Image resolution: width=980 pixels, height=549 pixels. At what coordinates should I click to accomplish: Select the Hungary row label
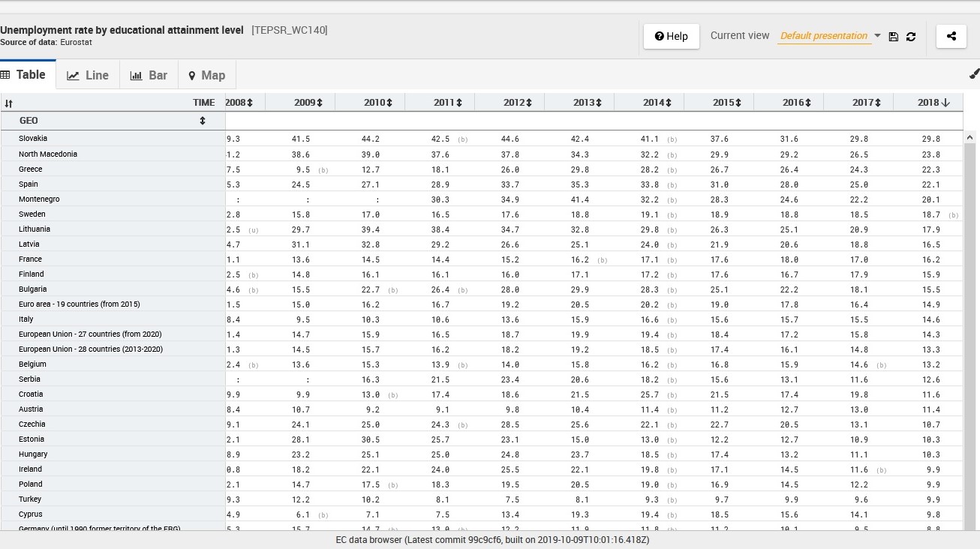point(33,454)
